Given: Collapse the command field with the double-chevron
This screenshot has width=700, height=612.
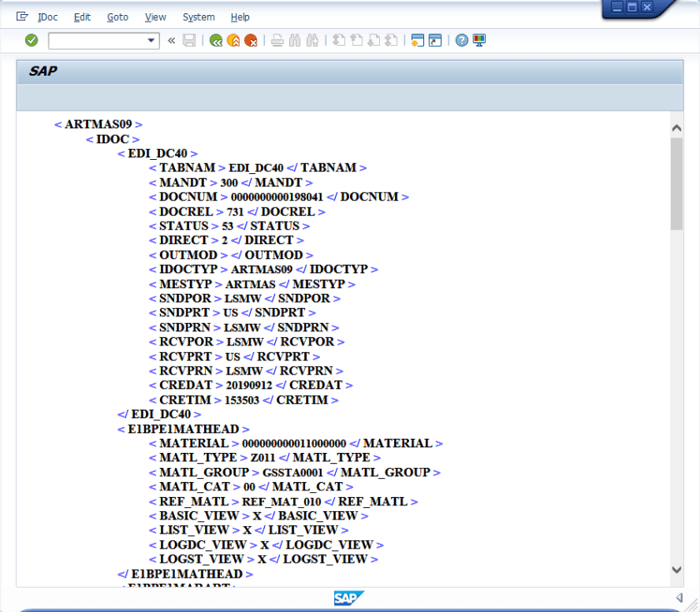Looking at the screenshot, I should pyautogui.click(x=171, y=40).
